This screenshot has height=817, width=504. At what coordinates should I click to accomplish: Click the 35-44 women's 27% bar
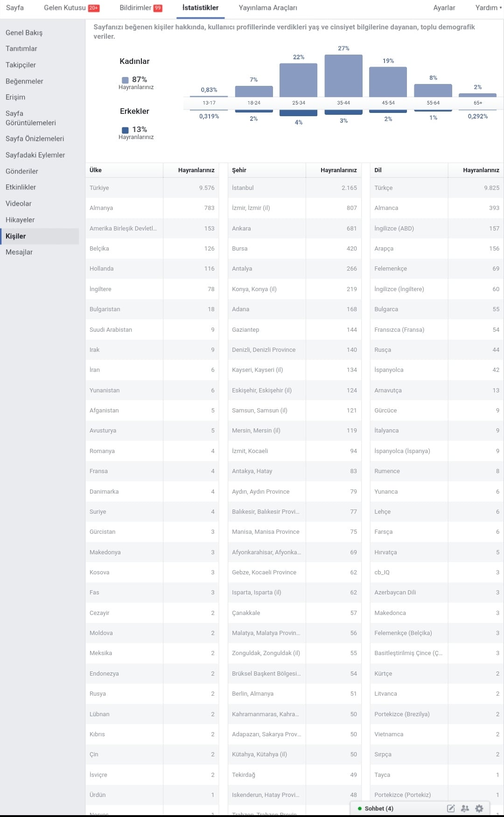tap(343, 76)
